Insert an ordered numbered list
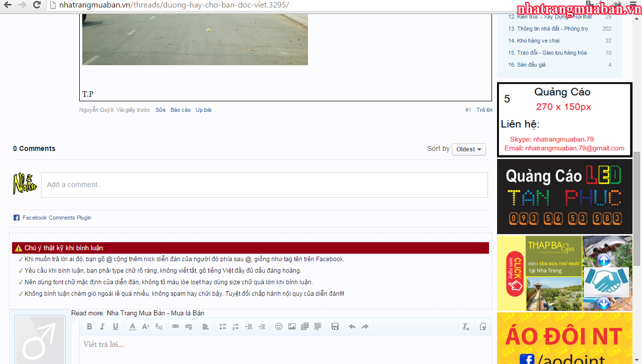Viewport: 642px width, 364px height. pos(236,326)
